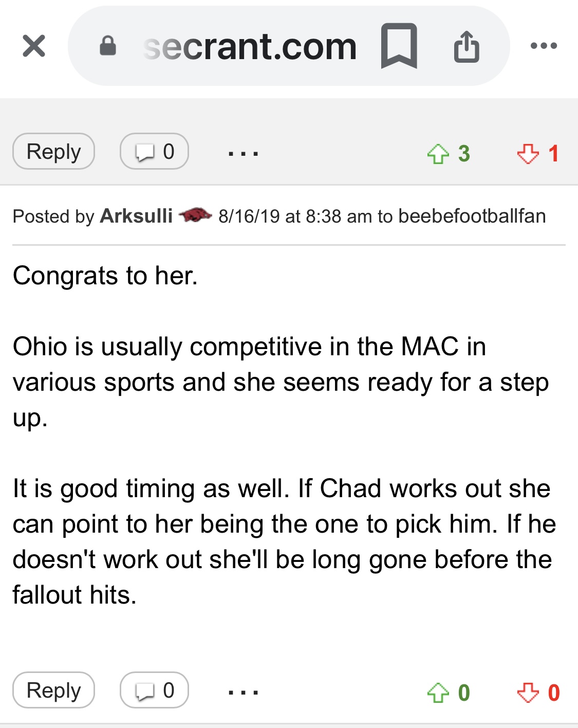Bookmark this page using bookmark icon
This screenshot has height=728, width=578.
click(399, 46)
